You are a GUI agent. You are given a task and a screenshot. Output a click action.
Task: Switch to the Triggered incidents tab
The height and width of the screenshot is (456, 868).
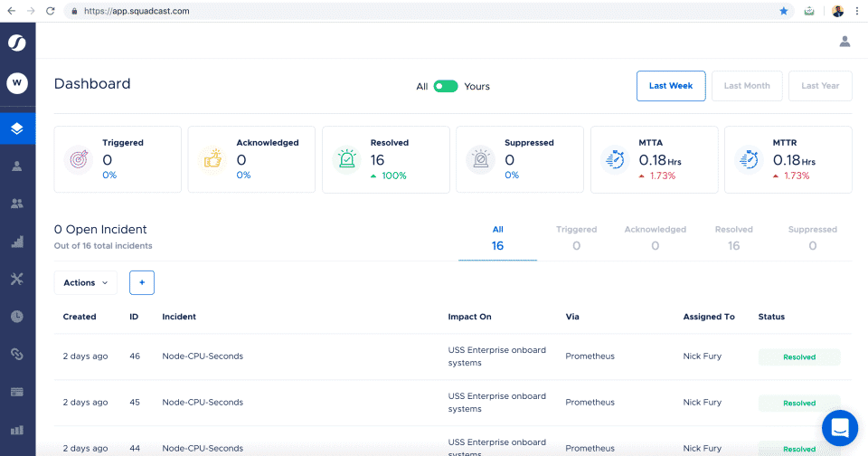pos(576,238)
